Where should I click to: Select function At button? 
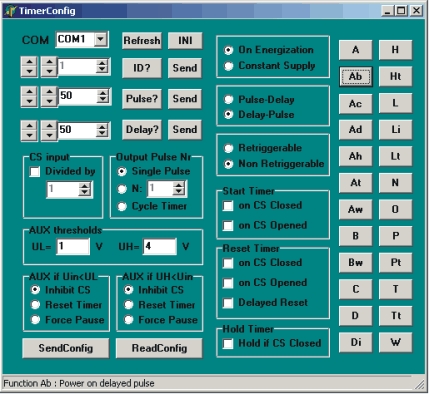pos(355,183)
